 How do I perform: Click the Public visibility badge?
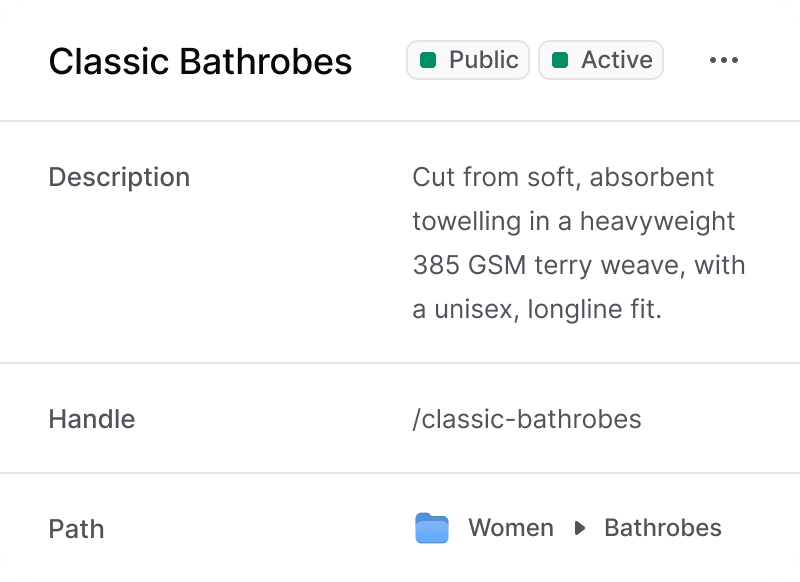[467, 60]
